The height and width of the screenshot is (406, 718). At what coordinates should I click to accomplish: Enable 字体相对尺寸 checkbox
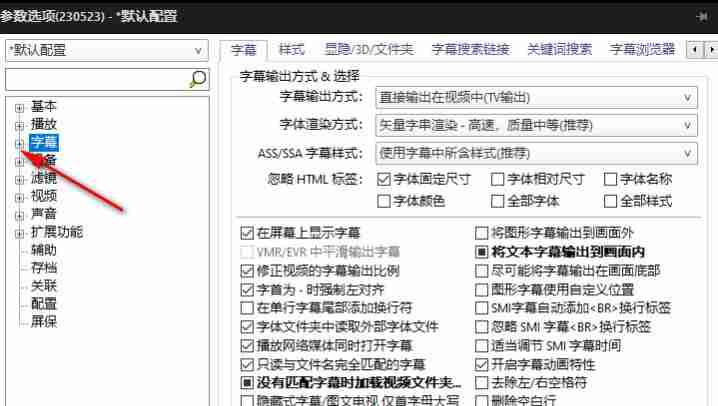(497, 179)
